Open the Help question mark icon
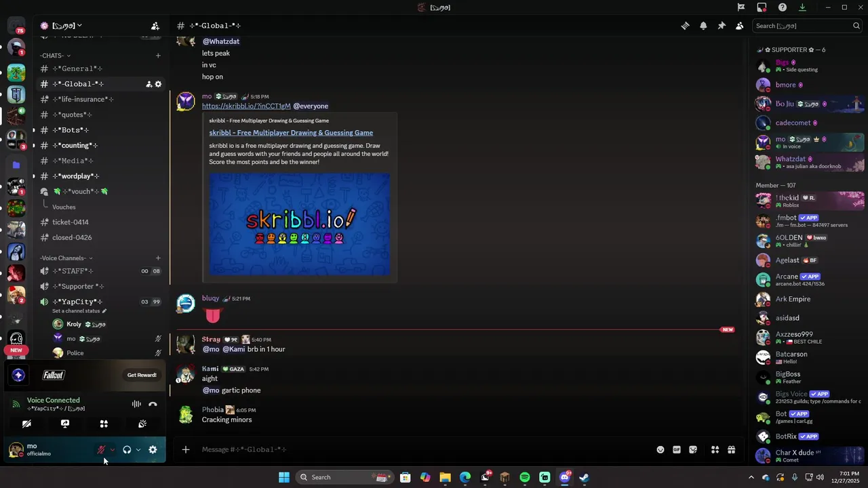 (x=783, y=7)
